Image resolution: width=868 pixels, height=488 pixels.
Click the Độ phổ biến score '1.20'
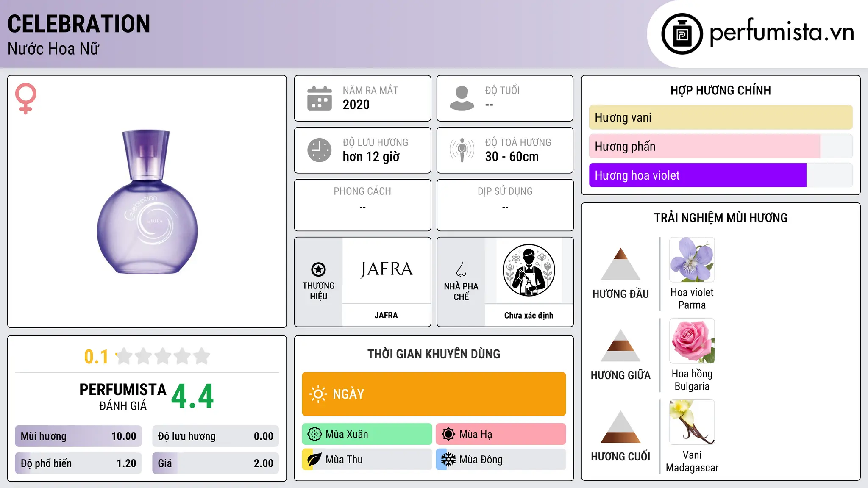(126, 463)
